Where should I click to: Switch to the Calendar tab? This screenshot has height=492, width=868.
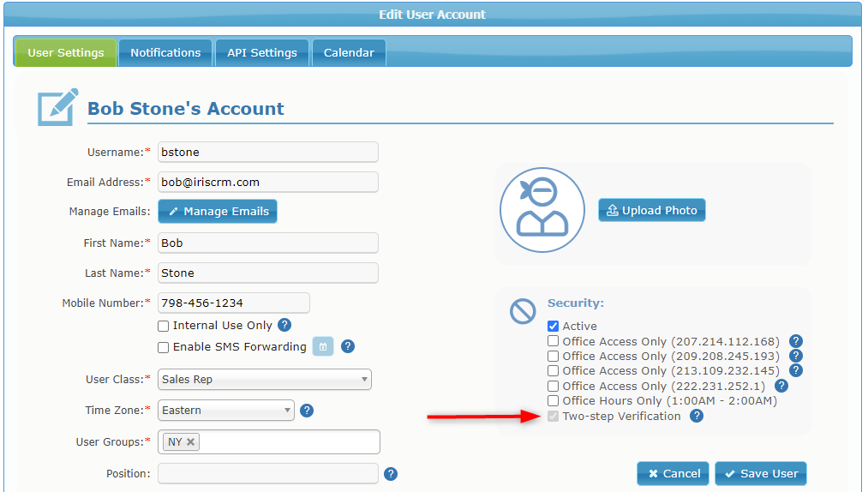[x=349, y=52]
